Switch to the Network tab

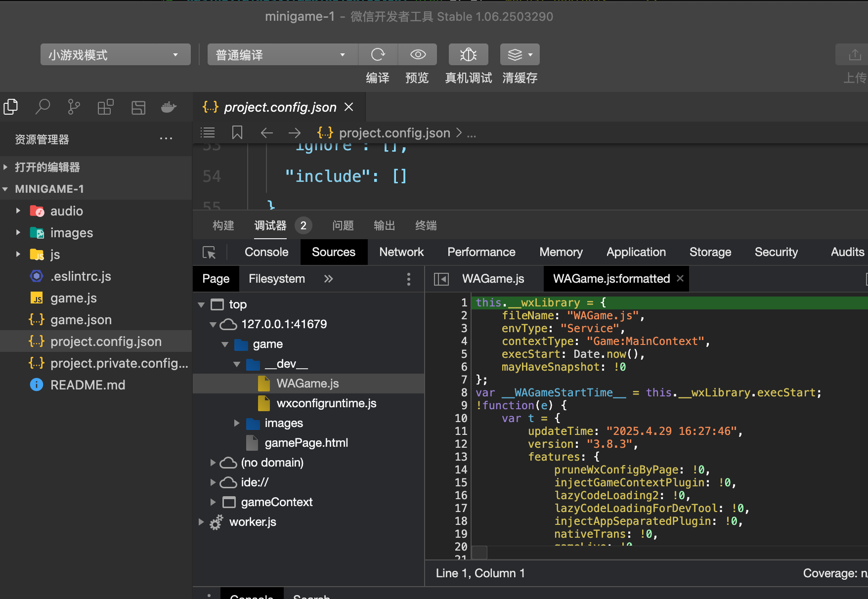(401, 252)
